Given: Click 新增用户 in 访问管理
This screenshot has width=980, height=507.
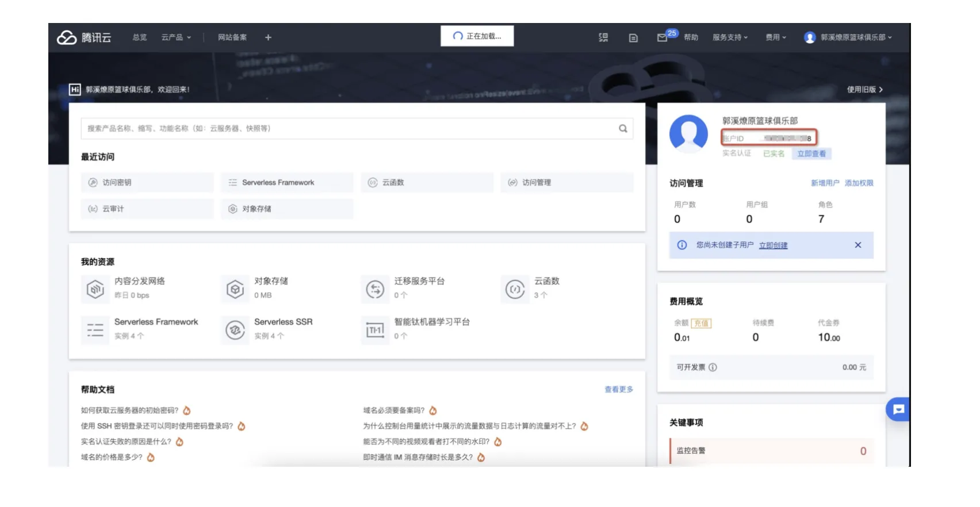Looking at the screenshot, I should (825, 183).
